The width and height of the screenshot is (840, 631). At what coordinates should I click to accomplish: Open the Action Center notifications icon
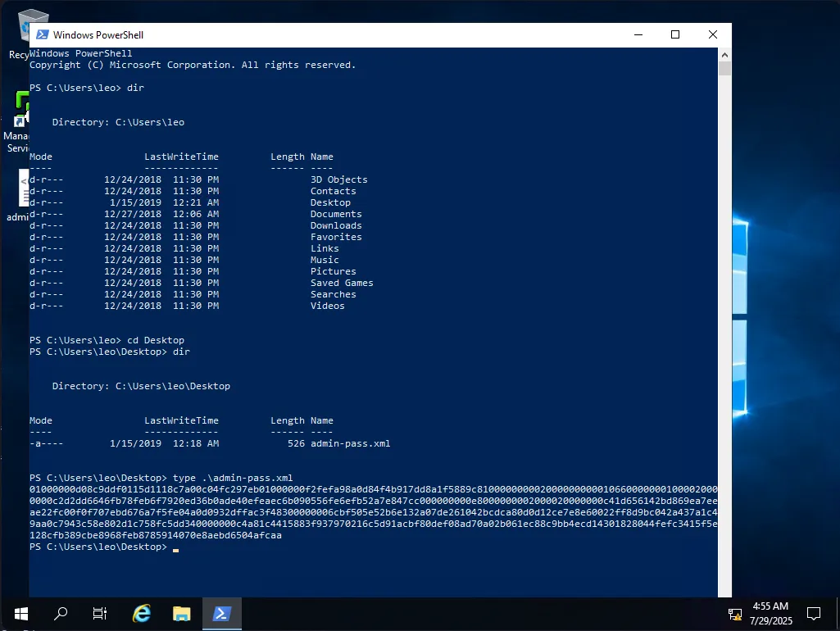(x=814, y=614)
